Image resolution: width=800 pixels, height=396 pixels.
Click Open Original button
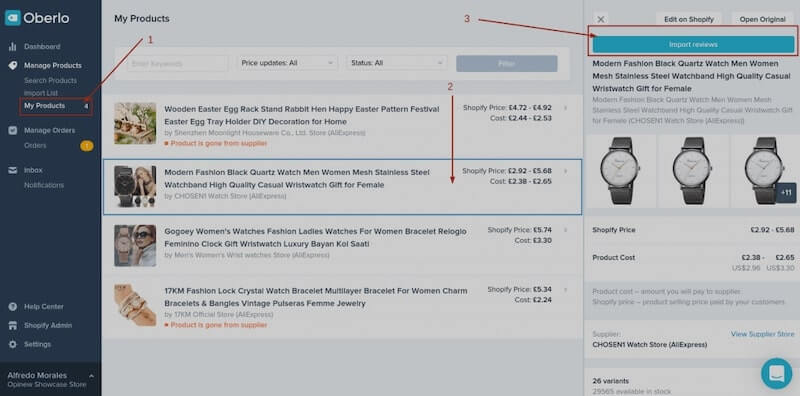click(762, 19)
